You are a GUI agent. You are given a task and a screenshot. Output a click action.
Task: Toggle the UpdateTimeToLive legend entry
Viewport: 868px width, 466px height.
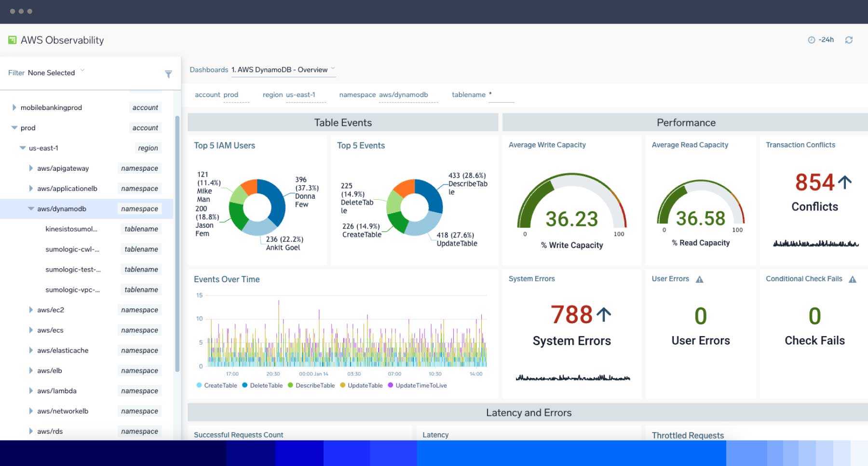(417, 385)
